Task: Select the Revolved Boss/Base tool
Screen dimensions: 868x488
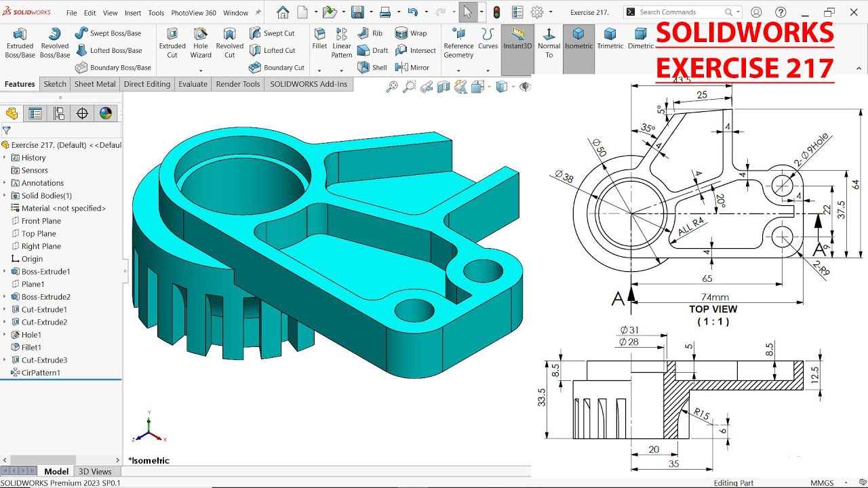Action: pyautogui.click(x=55, y=43)
